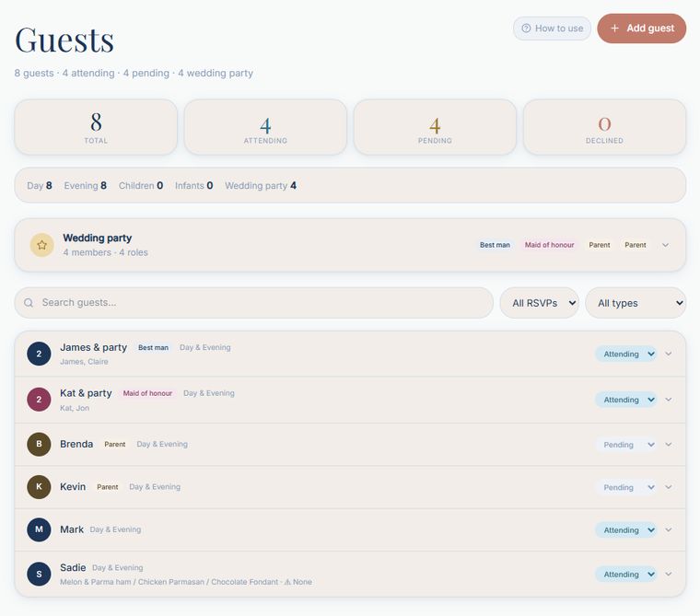Click the Wedding party 4 count
Screen dimensions: 700x616
261,185
